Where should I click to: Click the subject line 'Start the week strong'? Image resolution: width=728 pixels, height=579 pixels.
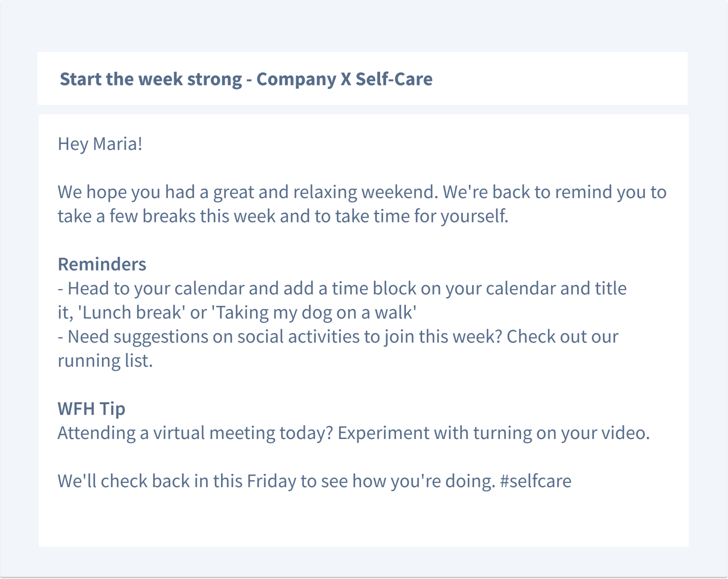(x=151, y=79)
